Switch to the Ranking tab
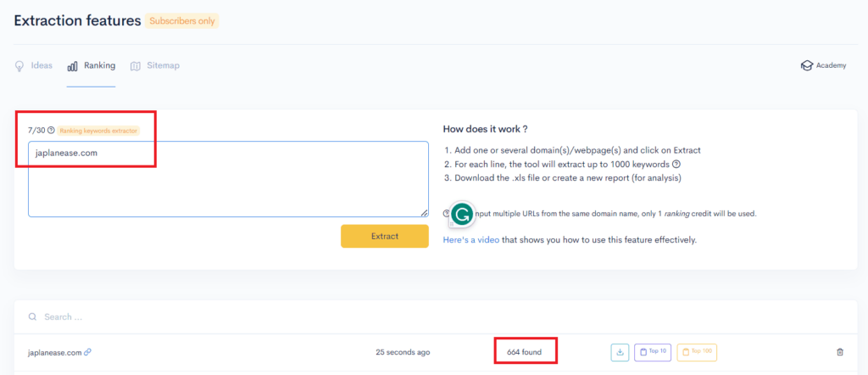This screenshot has height=375, width=868. [x=92, y=66]
